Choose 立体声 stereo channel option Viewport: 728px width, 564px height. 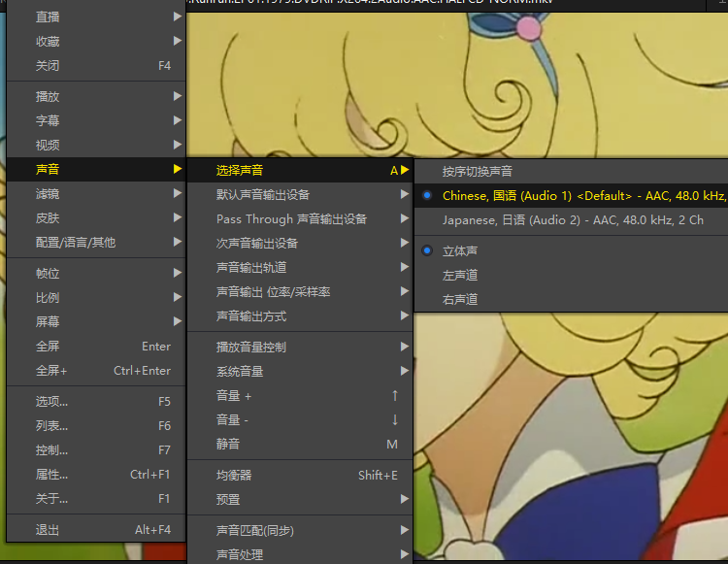pos(460,251)
